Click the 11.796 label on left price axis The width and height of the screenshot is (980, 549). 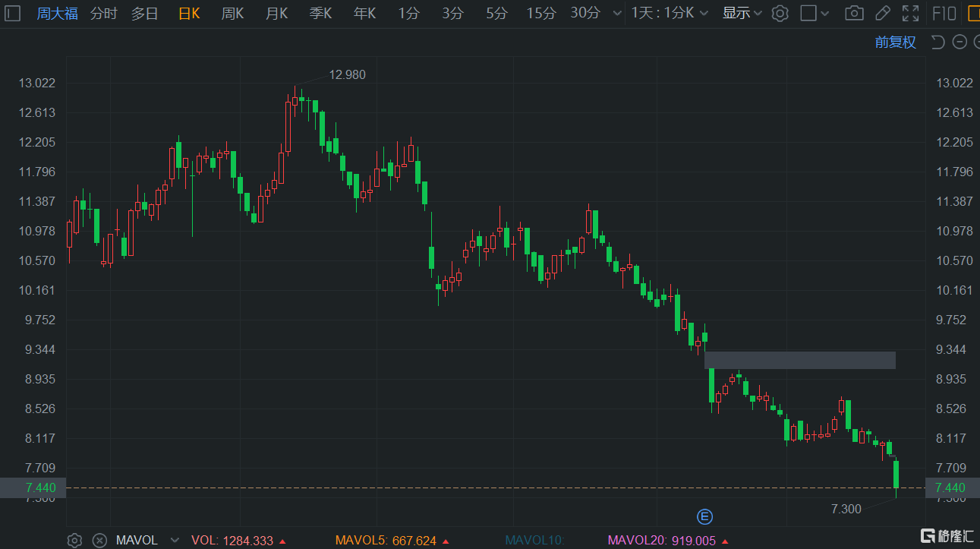[37, 172]
